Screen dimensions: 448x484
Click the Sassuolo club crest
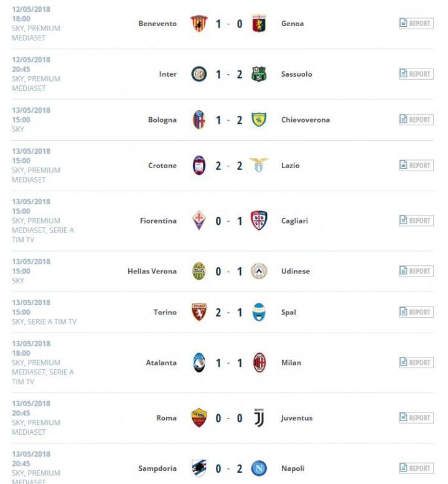click(259, 74)
